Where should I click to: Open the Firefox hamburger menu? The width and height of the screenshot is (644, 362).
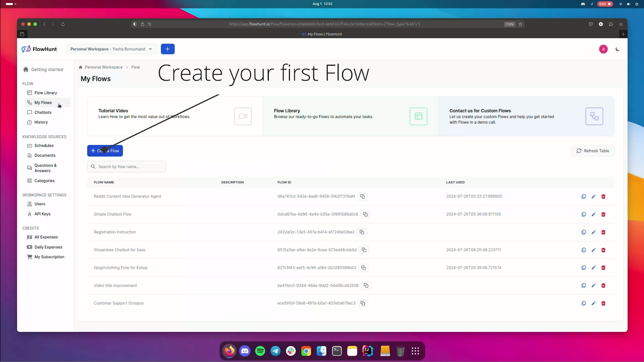(621, 24)
